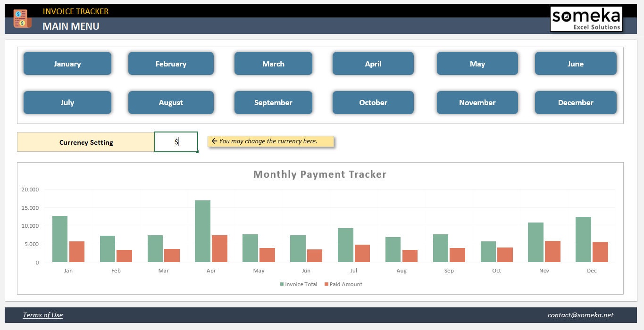644x330 pixels.
Task: Select the January Invoice Total bar
Action: (x=60, y=239)
